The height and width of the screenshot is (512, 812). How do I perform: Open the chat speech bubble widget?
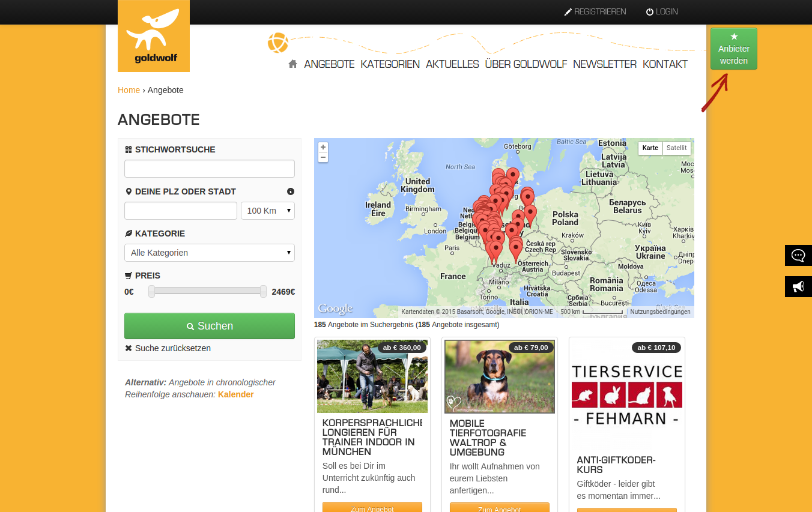pos(798,255)
